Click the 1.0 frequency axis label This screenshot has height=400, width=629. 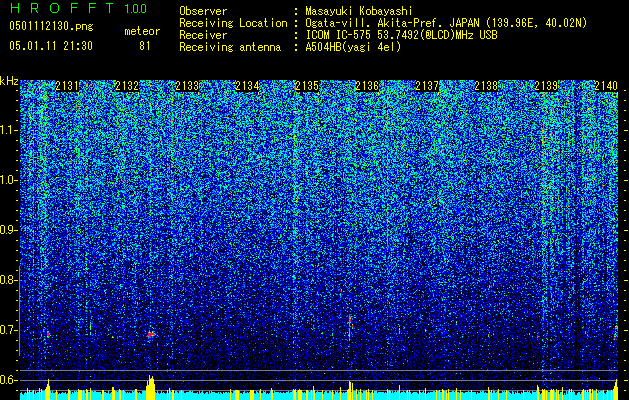(x=9, y=180)
